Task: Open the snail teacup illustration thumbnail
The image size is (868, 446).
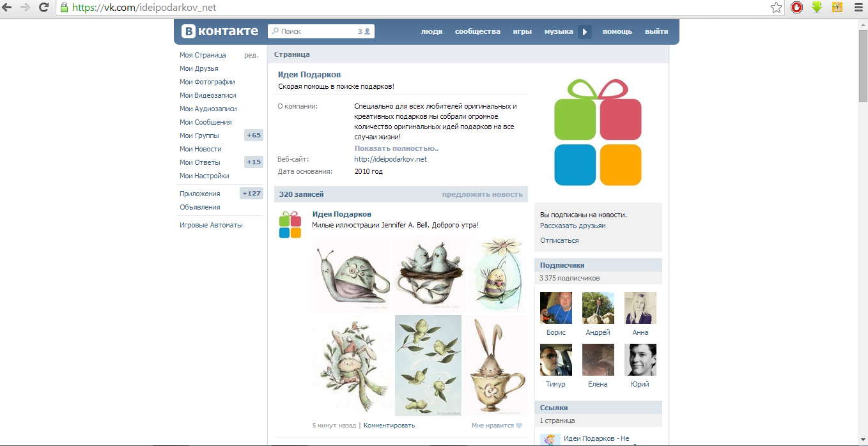Action: pyautogui.click(x=352, y=274)
